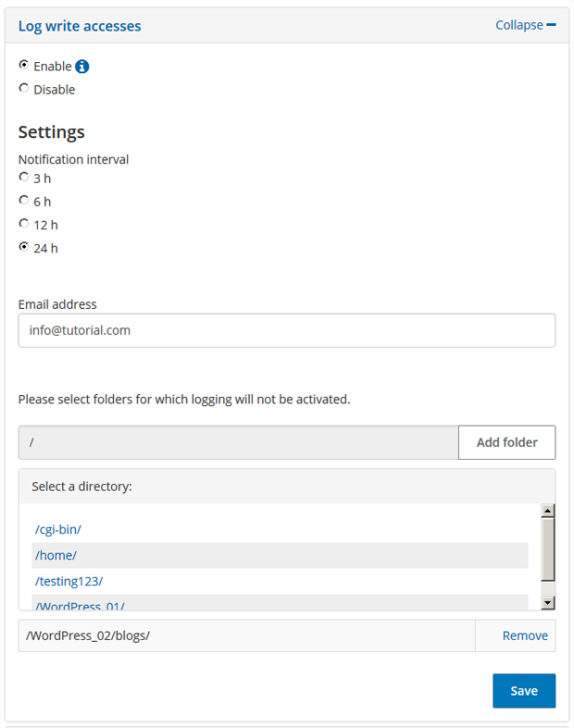Choose the 3 h notification interval
This screenshot has height=728, width=574.
[24, 178]
